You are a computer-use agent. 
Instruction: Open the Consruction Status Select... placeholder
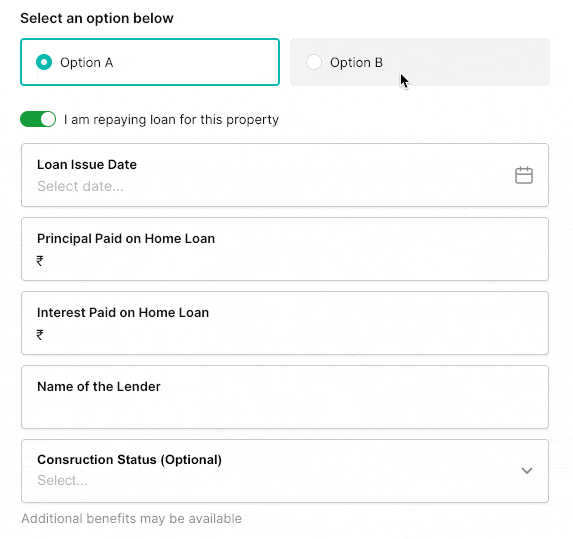pos(62,480)
